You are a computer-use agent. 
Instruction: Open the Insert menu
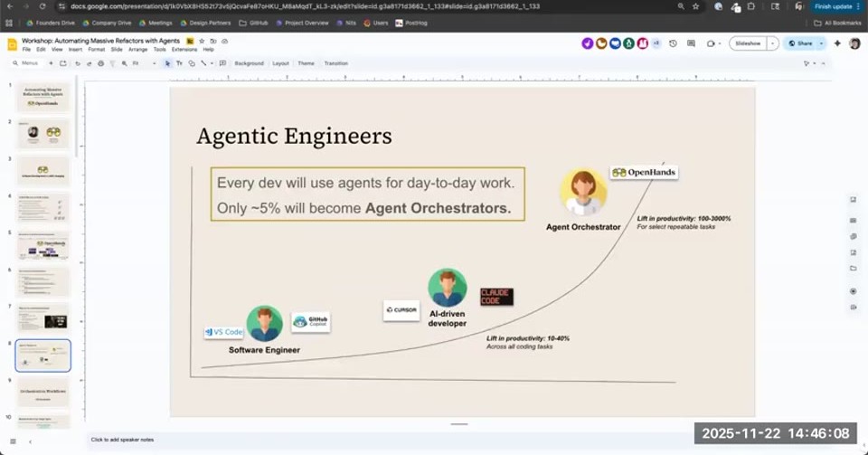tap(75, 49)
